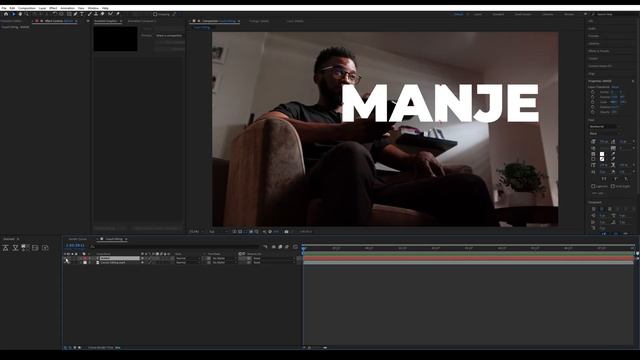
Task: Select the Hand tool
Action: (20, 14)
